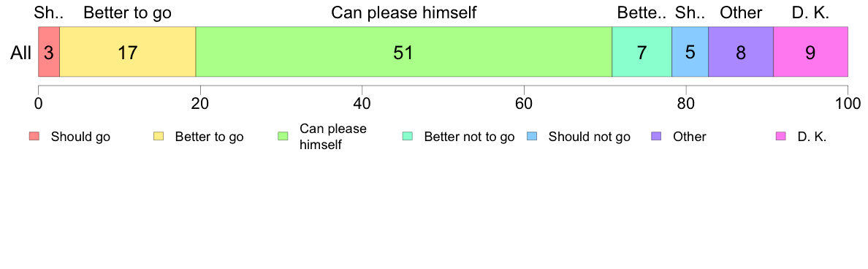The image size is (868, 269).
Task: Click the green Can please himself legend swatch
Action: click(x=283, y=137)
